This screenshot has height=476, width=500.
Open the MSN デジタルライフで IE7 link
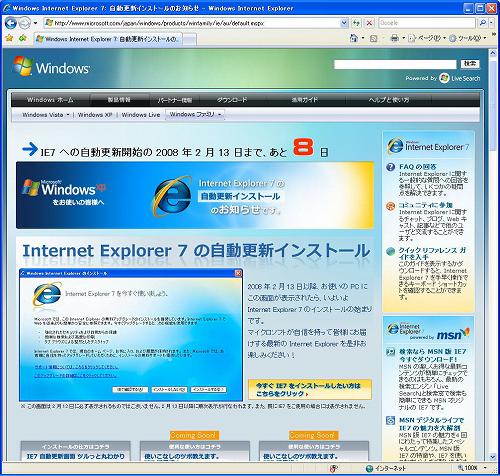(431, 424)
